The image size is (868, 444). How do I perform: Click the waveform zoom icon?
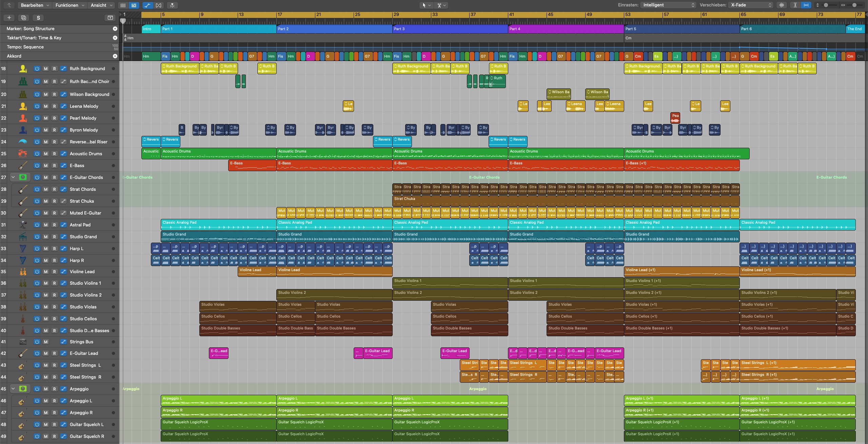pos(782,5)
